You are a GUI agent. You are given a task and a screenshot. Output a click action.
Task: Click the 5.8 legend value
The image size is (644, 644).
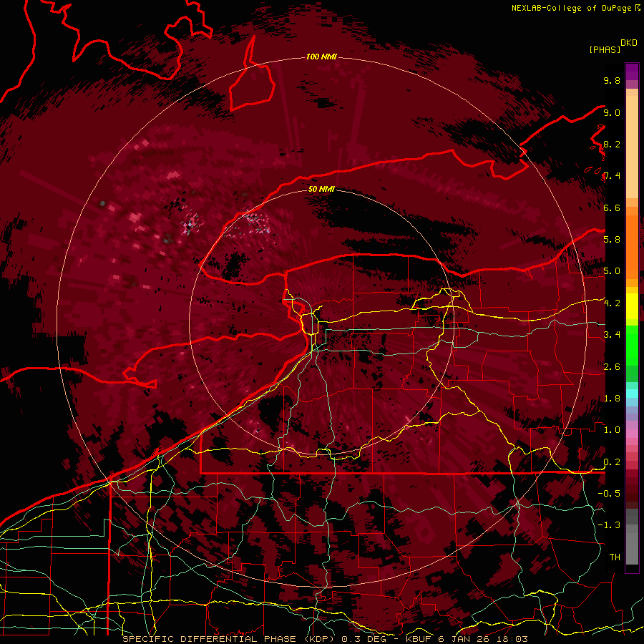pyautogui.click(x=612, y=240)
